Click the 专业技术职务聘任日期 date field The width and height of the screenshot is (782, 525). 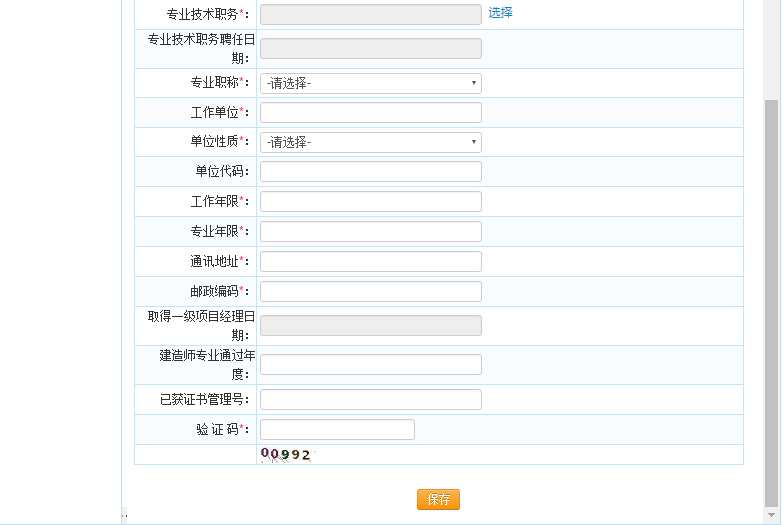click(x=370, y=49)
